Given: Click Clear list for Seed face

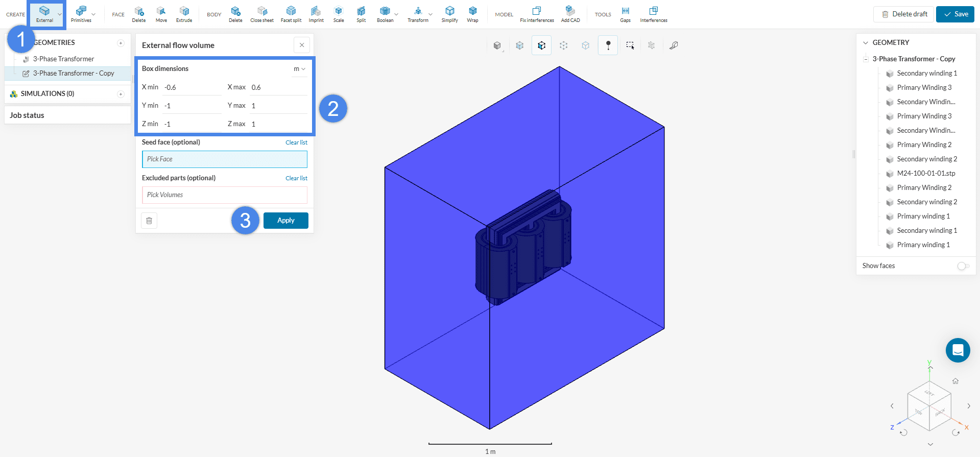Looking at the screenshot, I should [296, 142].
